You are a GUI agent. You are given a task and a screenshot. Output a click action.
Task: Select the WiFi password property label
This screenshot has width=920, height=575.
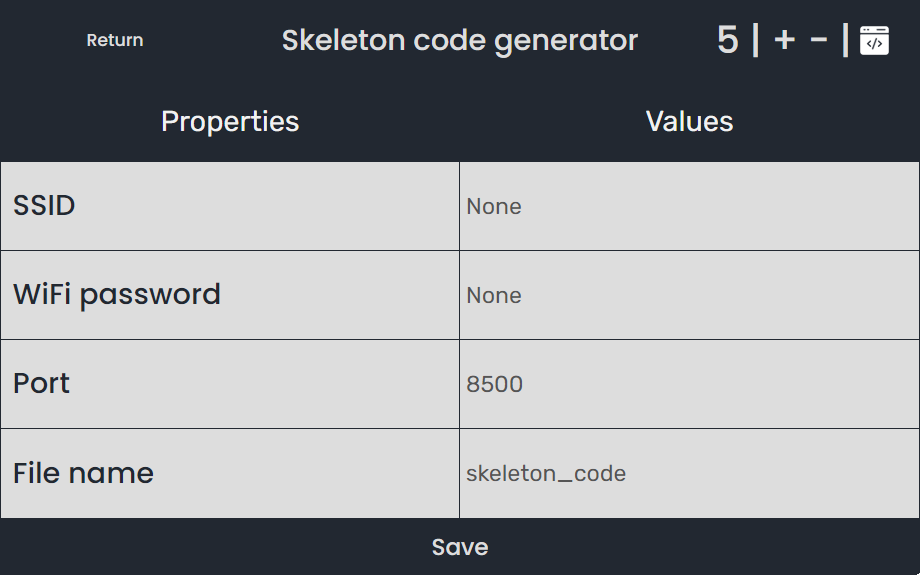117,295
